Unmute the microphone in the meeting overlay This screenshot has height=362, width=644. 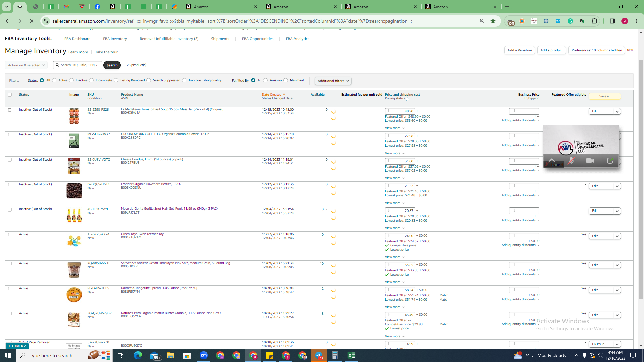point(571,161)
